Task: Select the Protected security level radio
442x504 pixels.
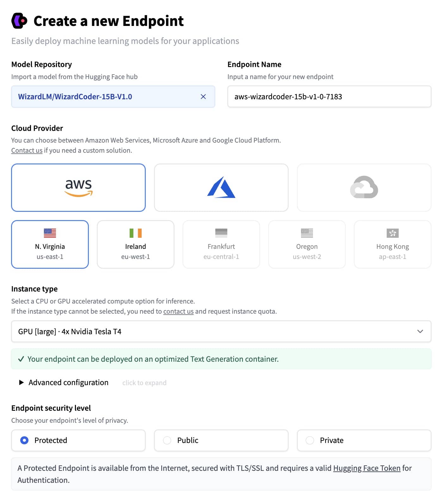Action: tap(24, 440)
